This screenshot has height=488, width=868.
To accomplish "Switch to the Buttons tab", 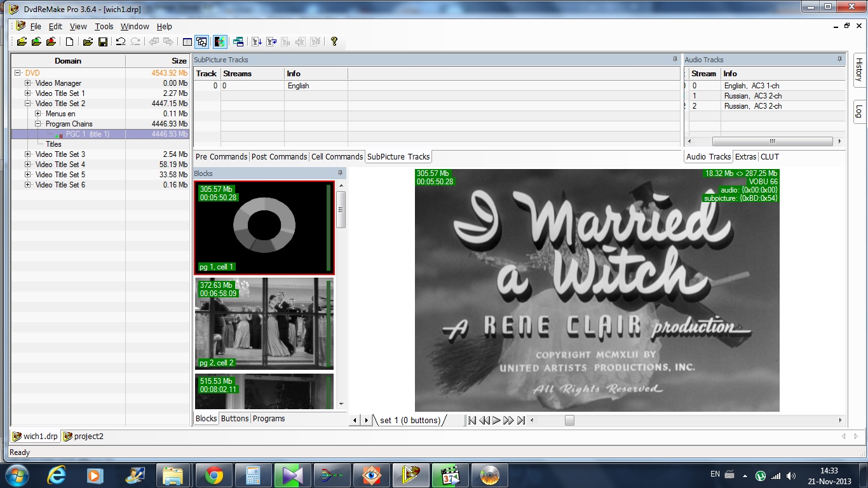I will (234, 418).
